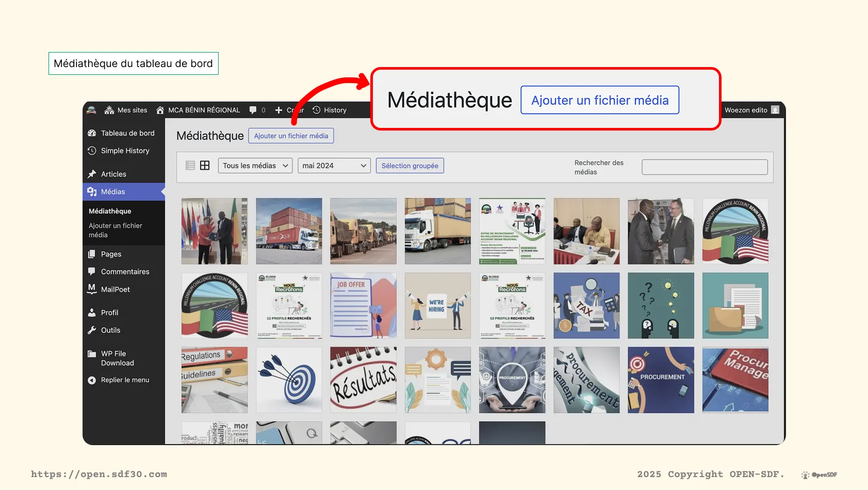Click inside the Rechercher des médias field
Image resolution: width=868 pixels, height=490 pixels.
click(x=704, y=167)
